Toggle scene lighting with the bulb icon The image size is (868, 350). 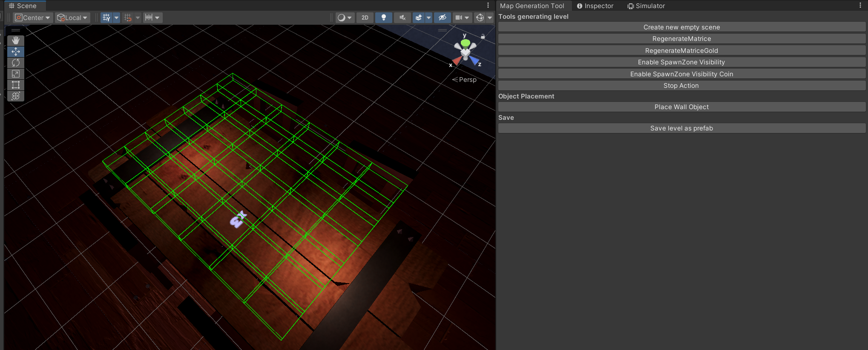pos(383,17)
